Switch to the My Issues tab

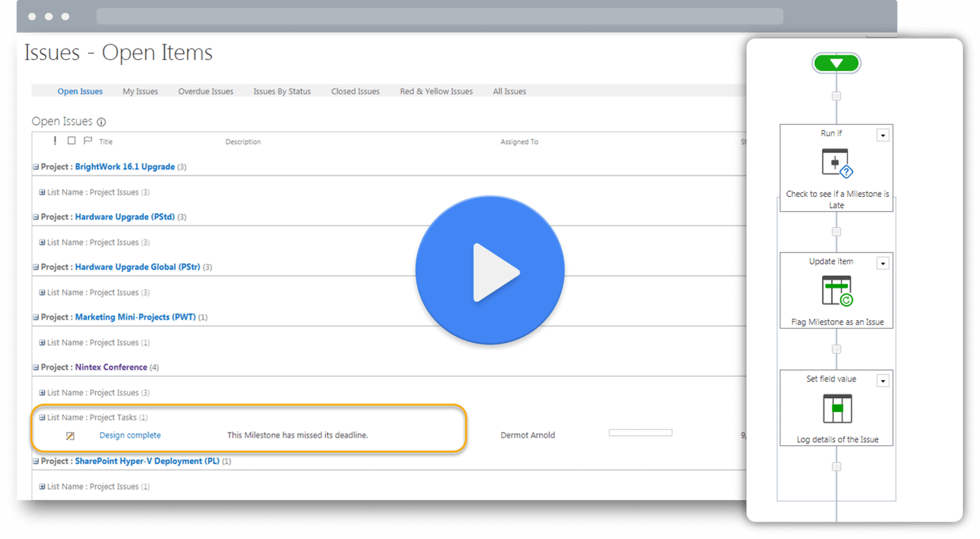[140, 92]
